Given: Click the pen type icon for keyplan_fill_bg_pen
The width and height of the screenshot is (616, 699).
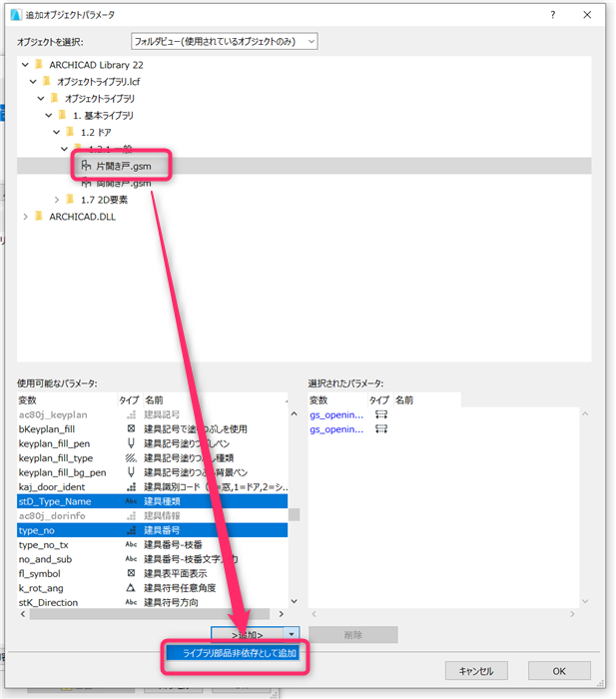Looking at the screenshot, I should pyautogui.click(x=131, y=472).
